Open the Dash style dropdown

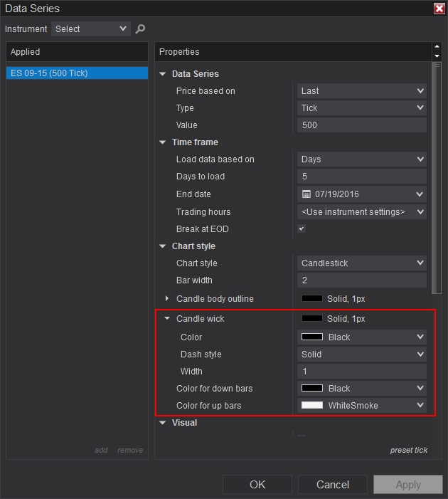[361, 354]
